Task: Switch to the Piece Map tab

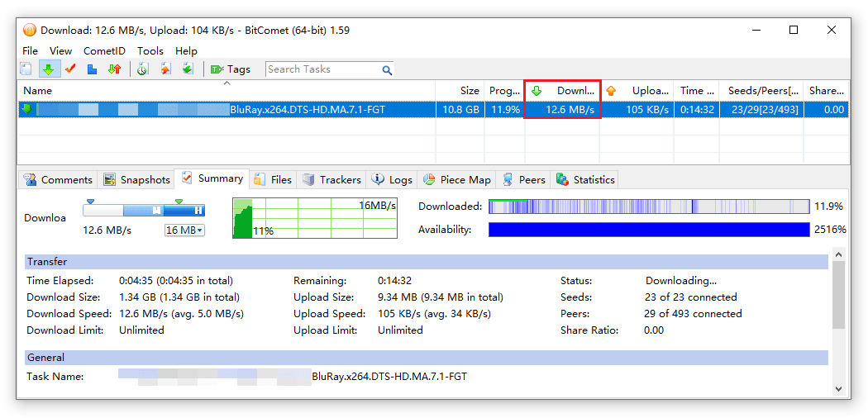Action: [x=457, y=179]
